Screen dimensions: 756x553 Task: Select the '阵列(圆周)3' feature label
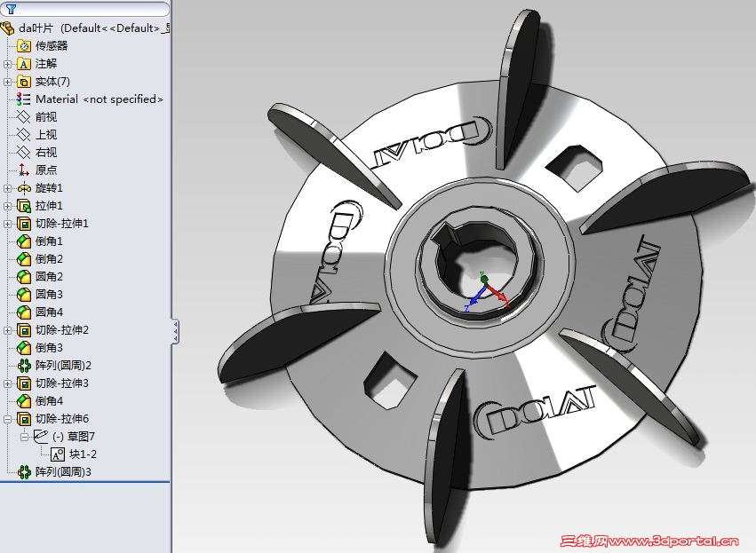click(63, 472)
